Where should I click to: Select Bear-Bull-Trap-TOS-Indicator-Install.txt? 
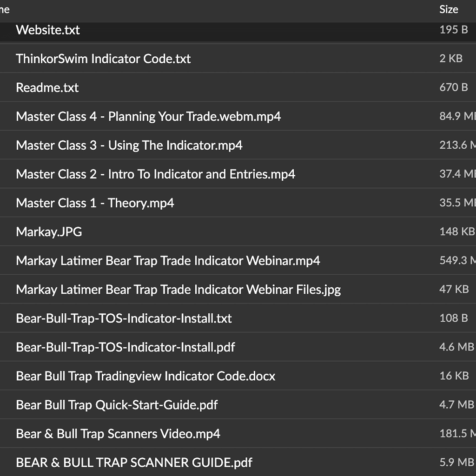pos(124,318)
